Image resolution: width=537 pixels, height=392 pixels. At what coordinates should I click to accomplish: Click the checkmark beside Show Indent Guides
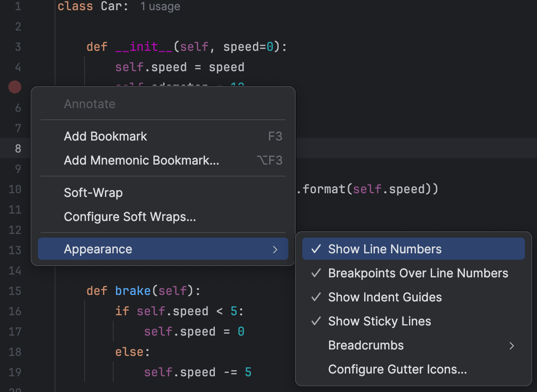tap(316, 297)
